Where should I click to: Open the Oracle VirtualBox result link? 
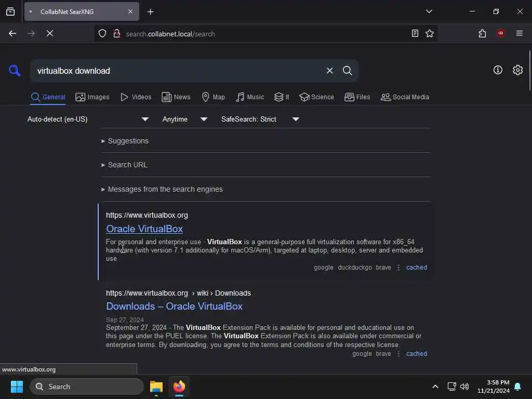pyautogui.click(x=144, y=229)
